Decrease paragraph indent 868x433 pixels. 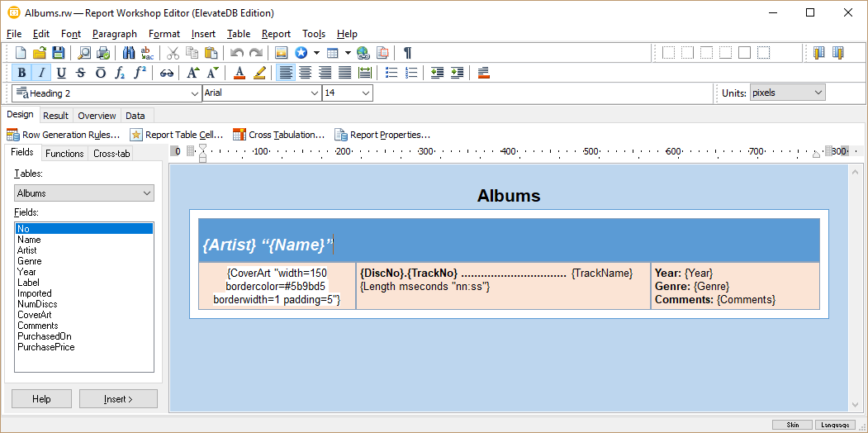click(x=438, y=73)
